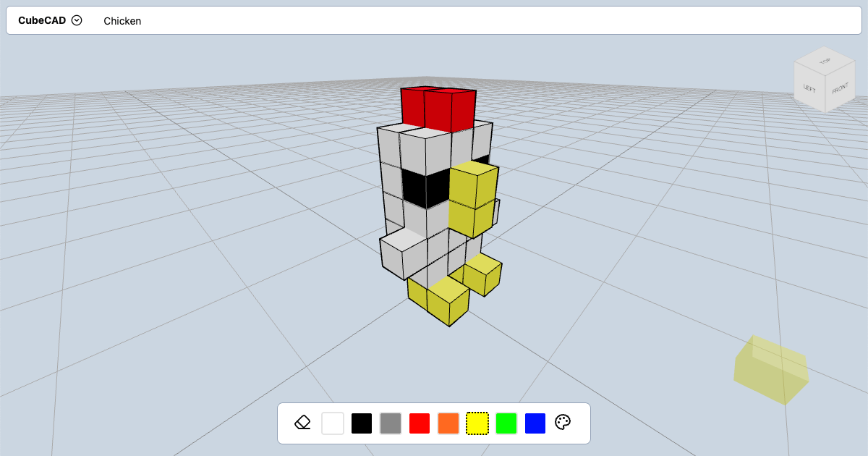Pick the orange color swatch
868x456 pixels.
pos(448,423)
